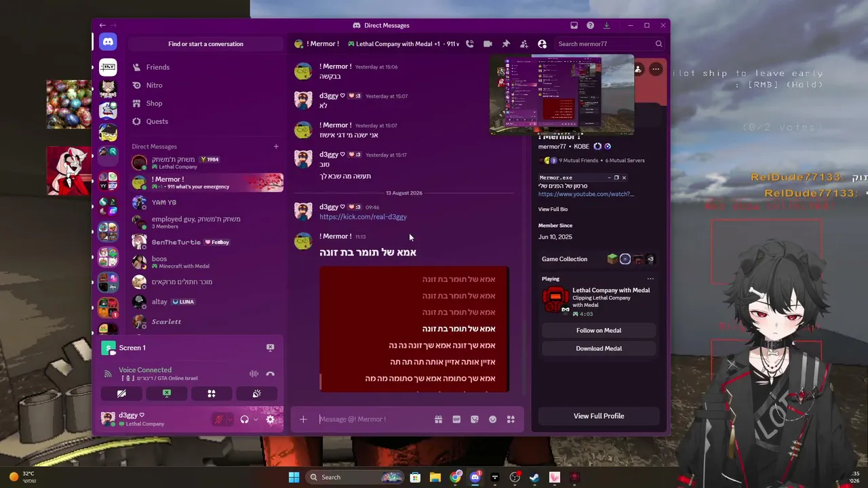Open DM with YAM Y8

(205, 203)
